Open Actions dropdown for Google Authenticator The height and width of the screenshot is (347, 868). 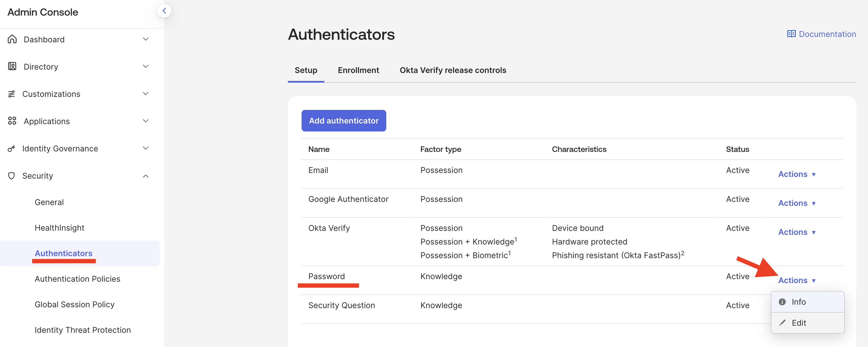(797, 203)
